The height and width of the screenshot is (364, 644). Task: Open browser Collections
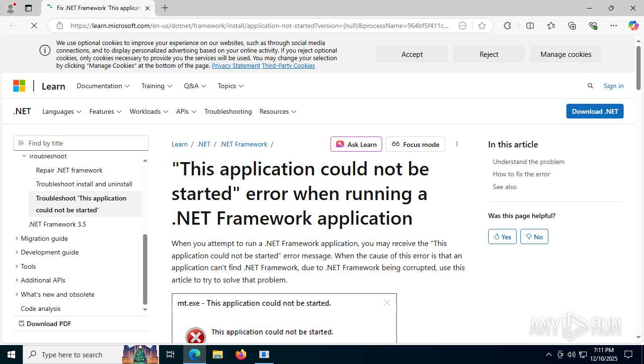[x=572, y=26]
